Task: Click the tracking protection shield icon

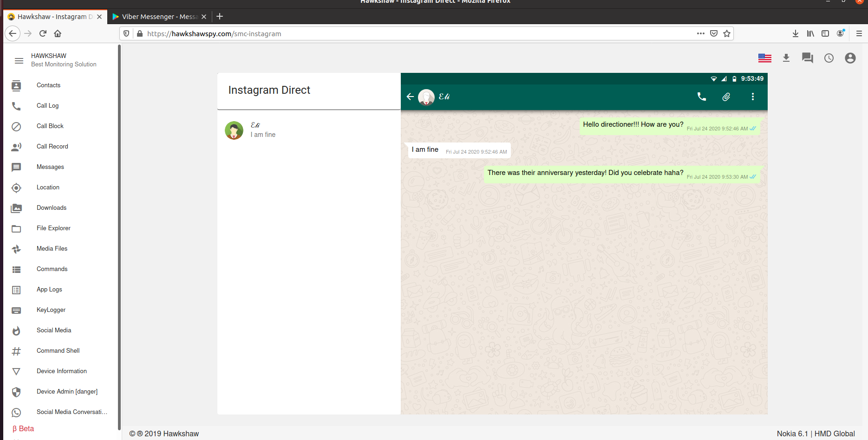Action: (x=126, y=33)
